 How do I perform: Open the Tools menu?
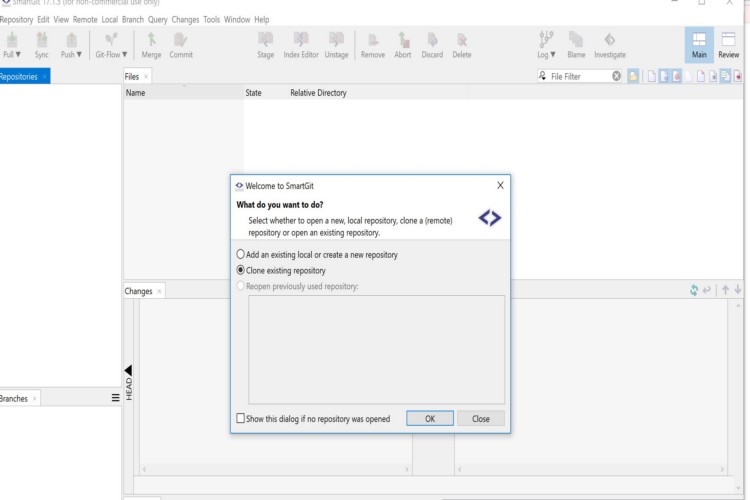click(211, 20)
